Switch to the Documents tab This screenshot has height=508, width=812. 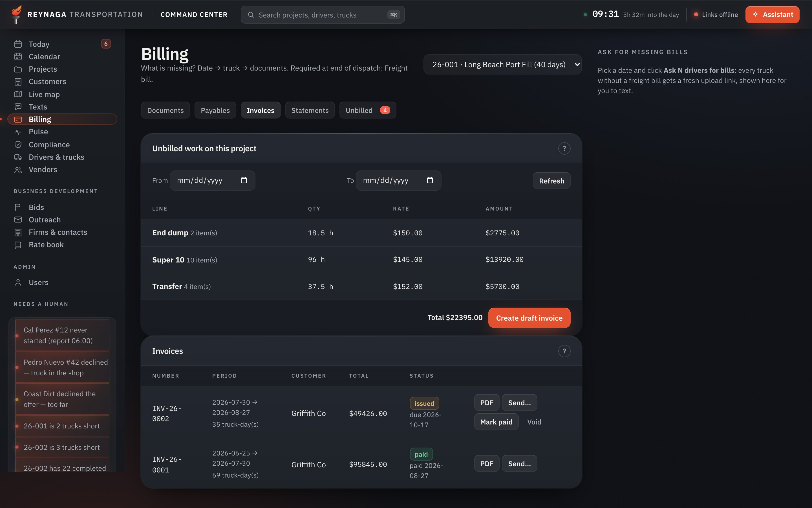pos(166,110)
